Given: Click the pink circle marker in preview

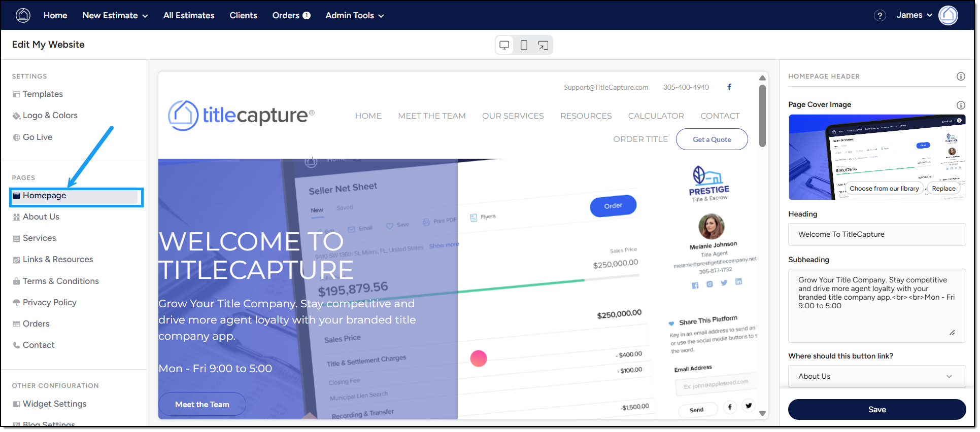Looking at the screenshot, I should point(479,358).
